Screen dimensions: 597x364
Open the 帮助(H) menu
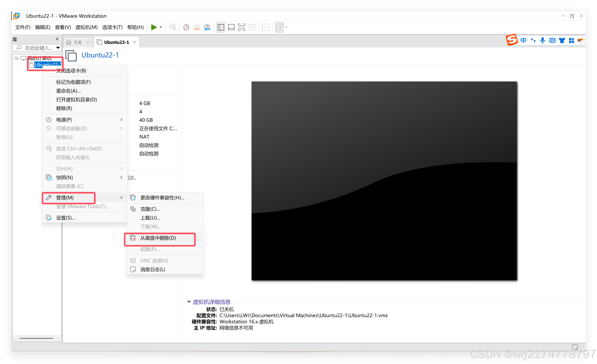pyautogui.click(x=135, y=27)
